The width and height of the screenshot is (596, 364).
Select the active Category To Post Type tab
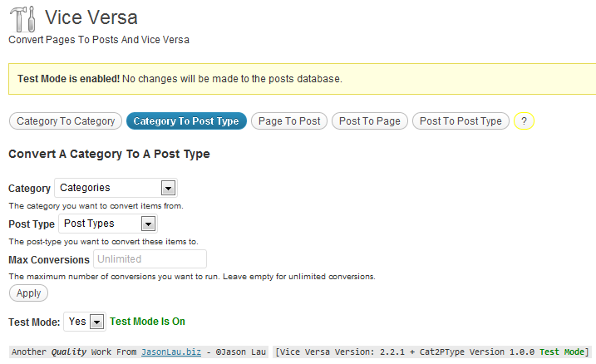click(x=186, y=121)
